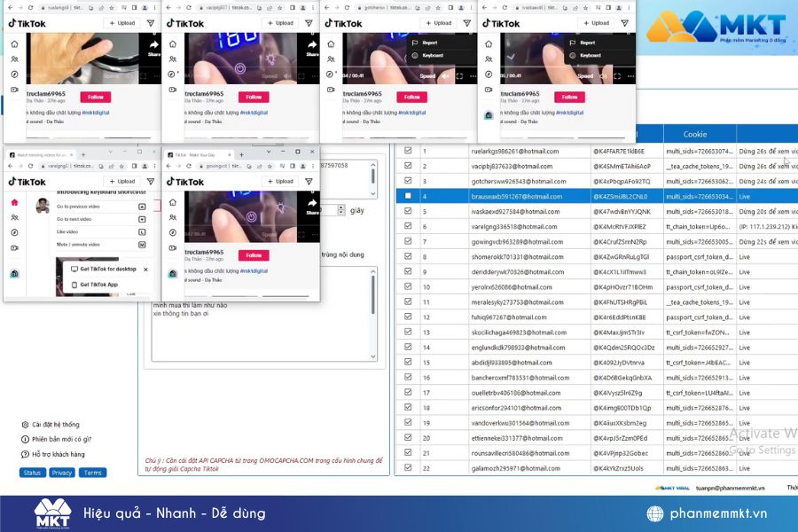
Task: Click scroll-down arrow of comment content box
Action: click(x=373, y=356)
